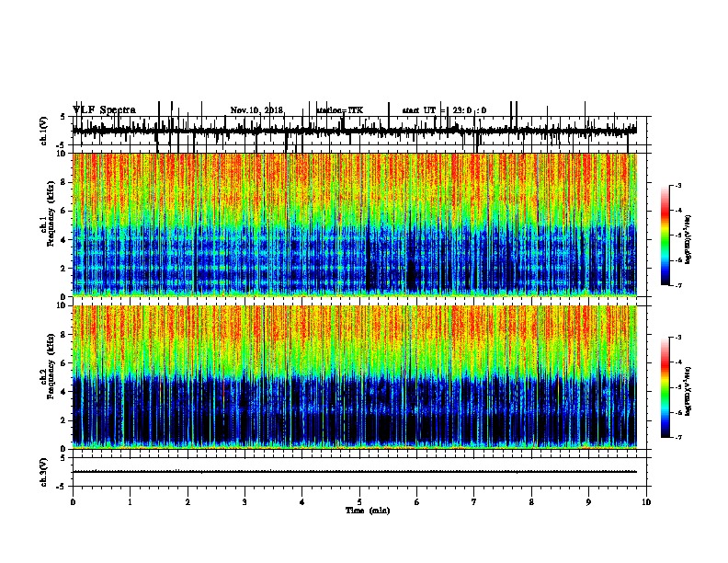Click the time axis tick label "5"
Screen dimensions: 728x563
tap(359, 502)
